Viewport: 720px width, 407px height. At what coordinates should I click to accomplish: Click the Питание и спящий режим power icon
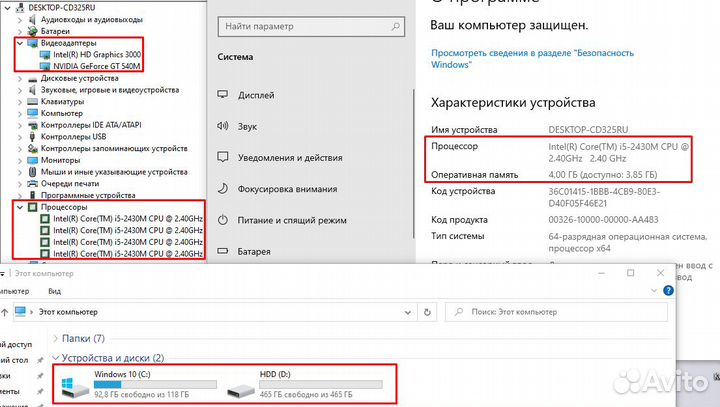tap(223, 220)
